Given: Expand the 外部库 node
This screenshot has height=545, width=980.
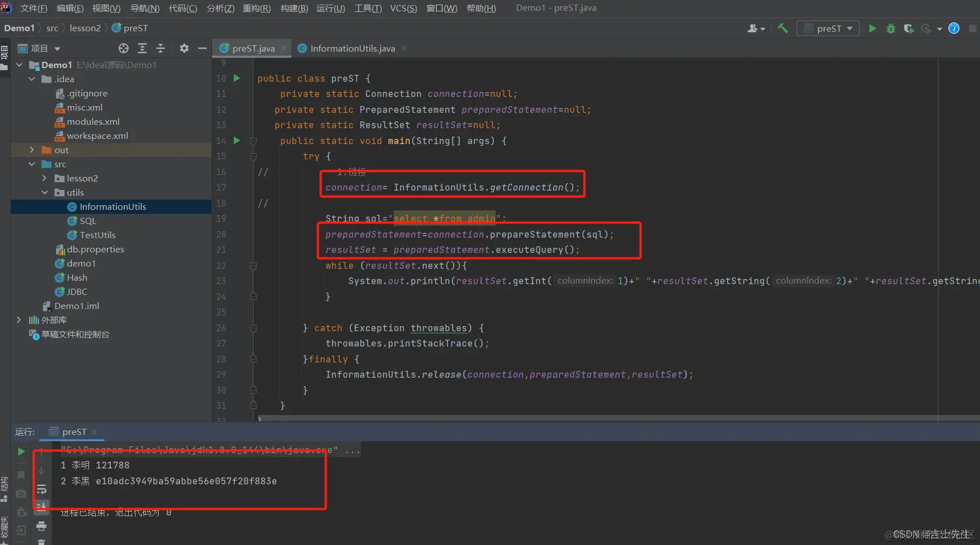Looking at the screenshot, I should 19,320.
